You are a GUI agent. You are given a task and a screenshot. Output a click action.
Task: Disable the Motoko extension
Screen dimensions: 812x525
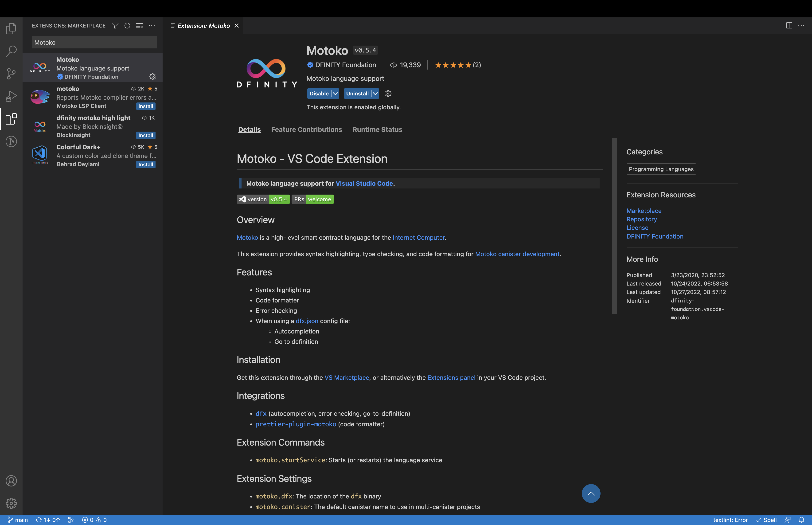319,93
